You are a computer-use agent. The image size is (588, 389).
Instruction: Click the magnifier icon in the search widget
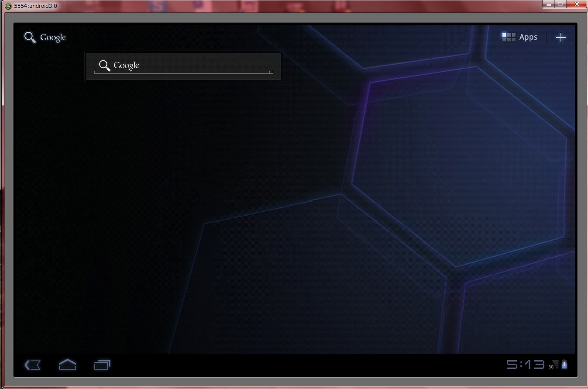tap(104, 65)
